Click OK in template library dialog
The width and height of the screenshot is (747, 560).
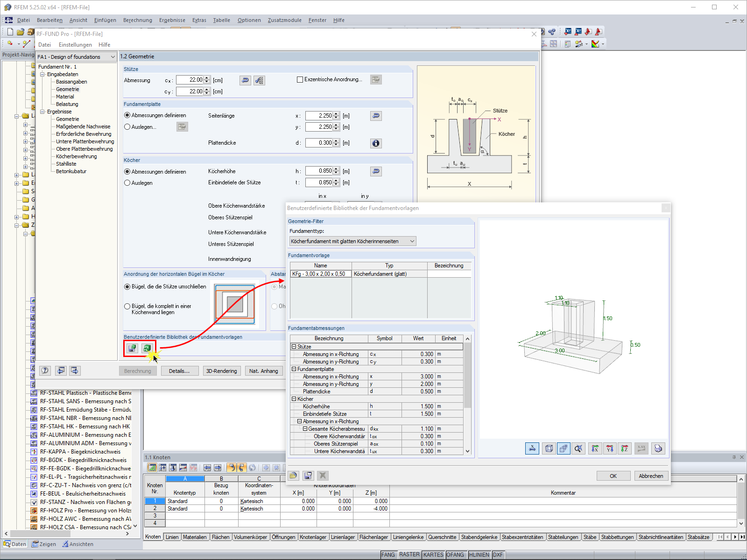click(x=613, y=476)
